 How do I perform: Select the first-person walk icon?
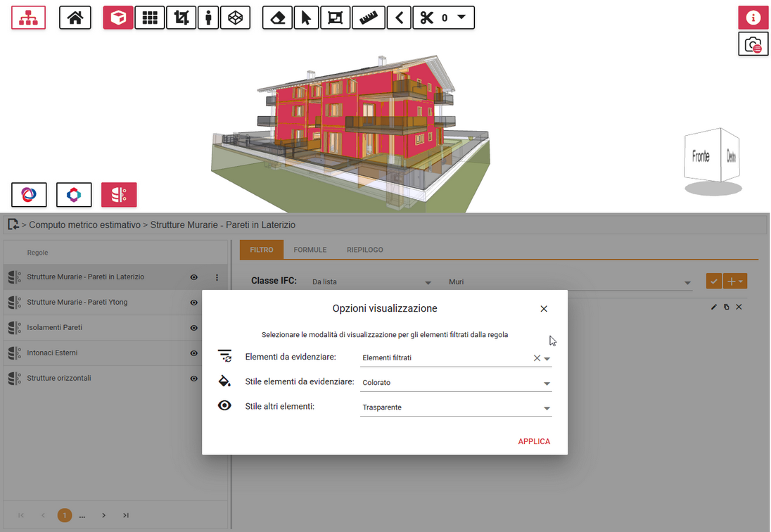pyautogui.click(x=208, y=18)
